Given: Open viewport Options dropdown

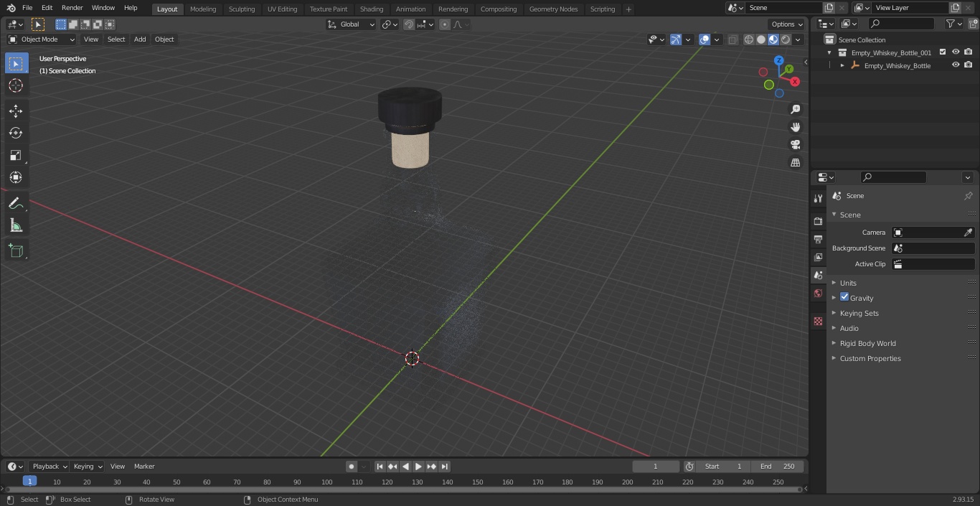Looking at the screenshot, I should (x=787, y=24).
